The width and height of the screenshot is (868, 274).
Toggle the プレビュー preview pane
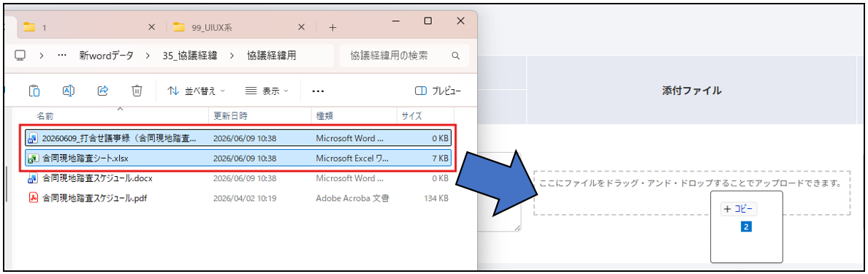438,91
